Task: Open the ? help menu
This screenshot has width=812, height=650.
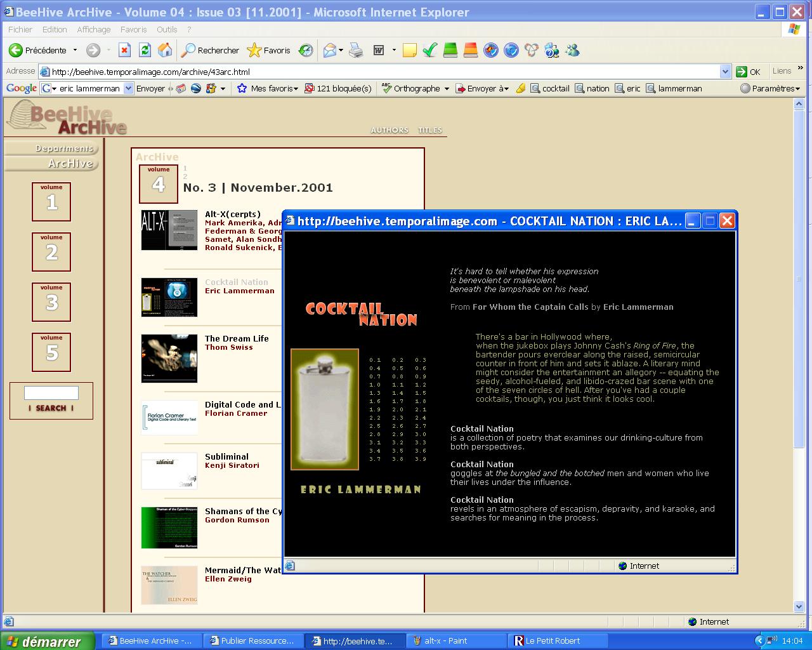Action: click(189, 29)
